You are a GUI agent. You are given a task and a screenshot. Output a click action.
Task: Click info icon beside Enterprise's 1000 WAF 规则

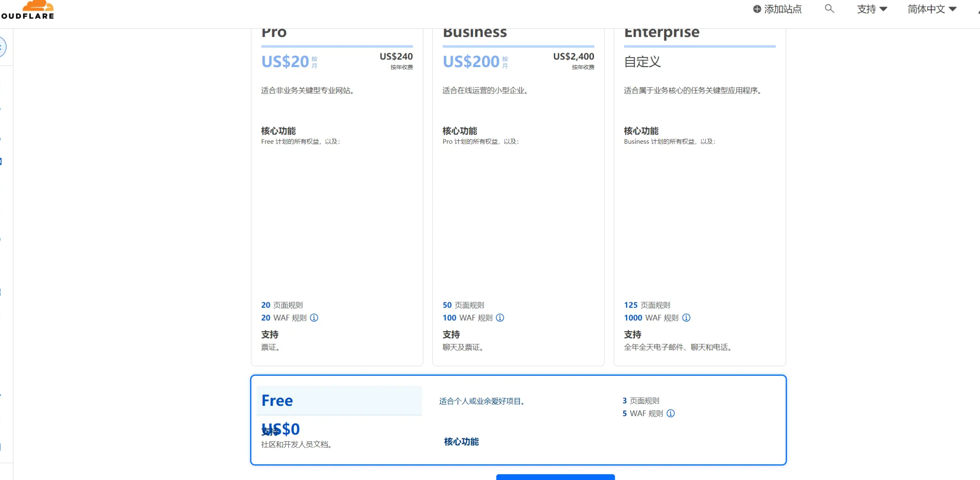686,317
